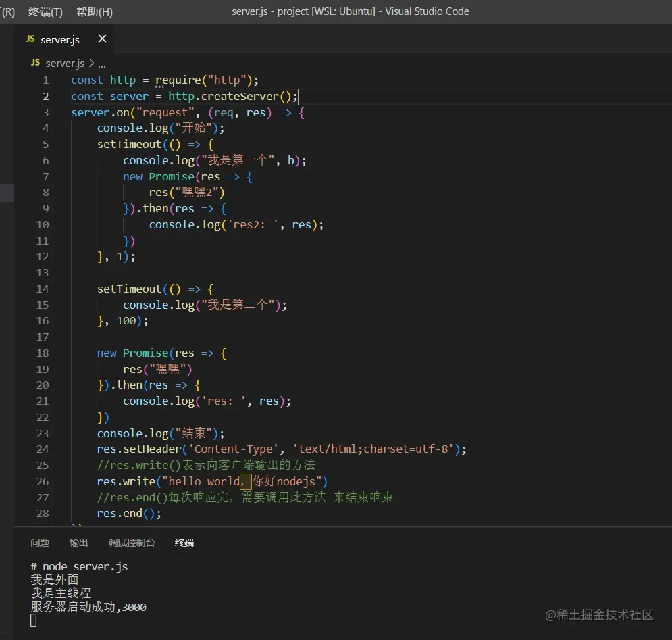Click server.on("request" on line 3
The height and width of the screenshot is (640, 672).
coord(133,112)
